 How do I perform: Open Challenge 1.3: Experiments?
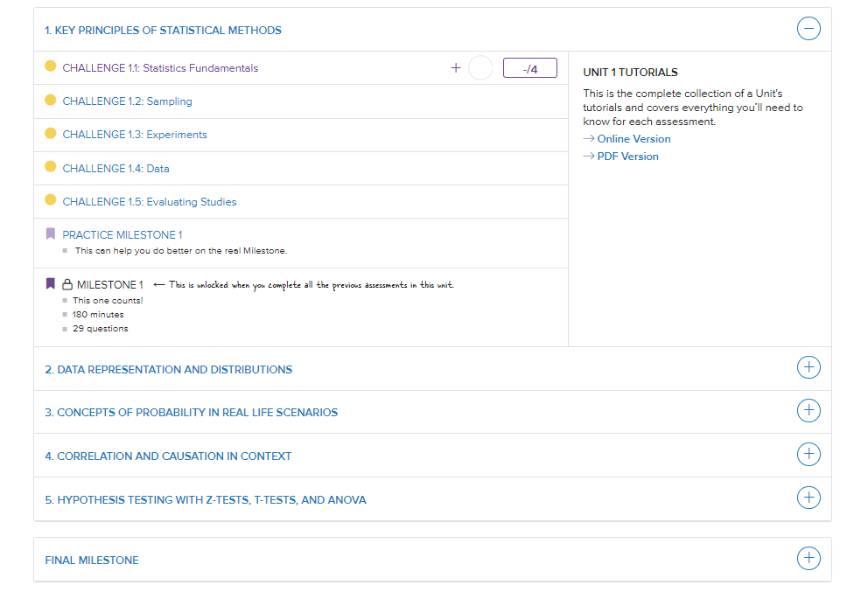coord(135,135)
